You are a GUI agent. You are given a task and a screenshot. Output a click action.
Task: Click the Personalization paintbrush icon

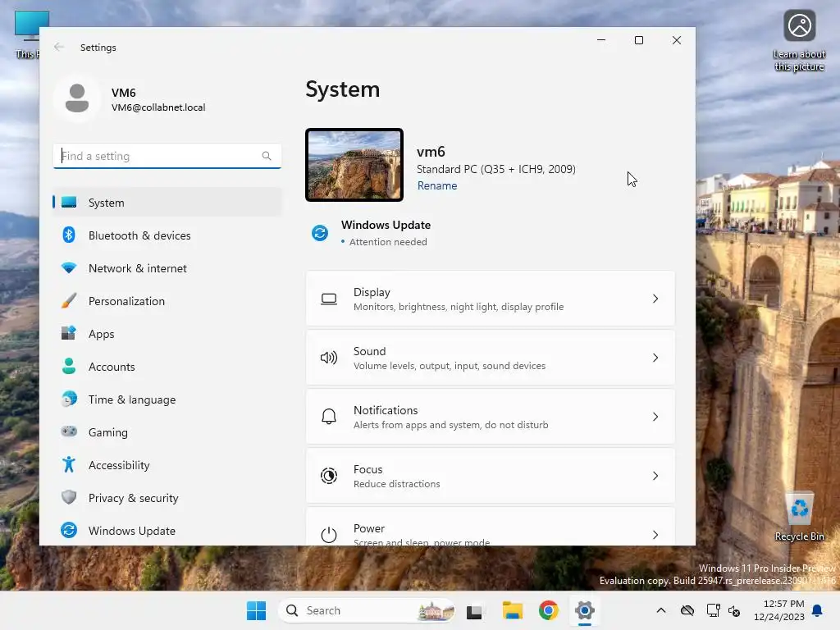pos(69,300)
